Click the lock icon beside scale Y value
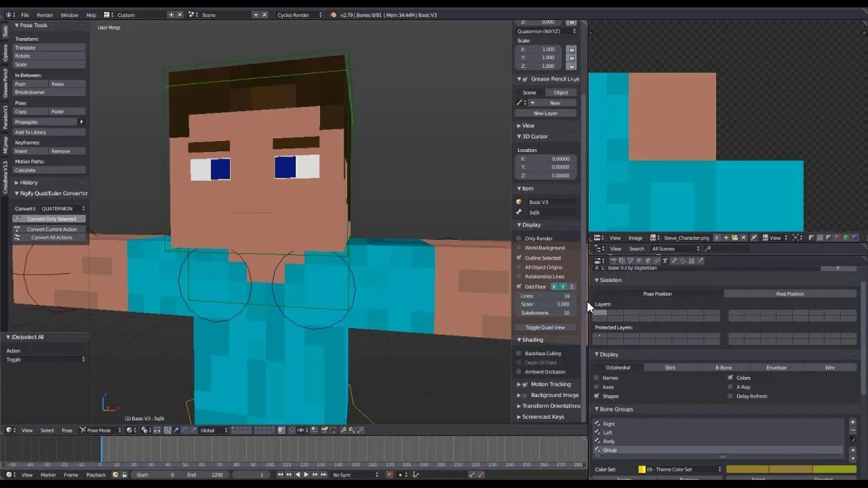Image resolution: width=868 pixels, height=488 pixels. click(x=572, y=58)
